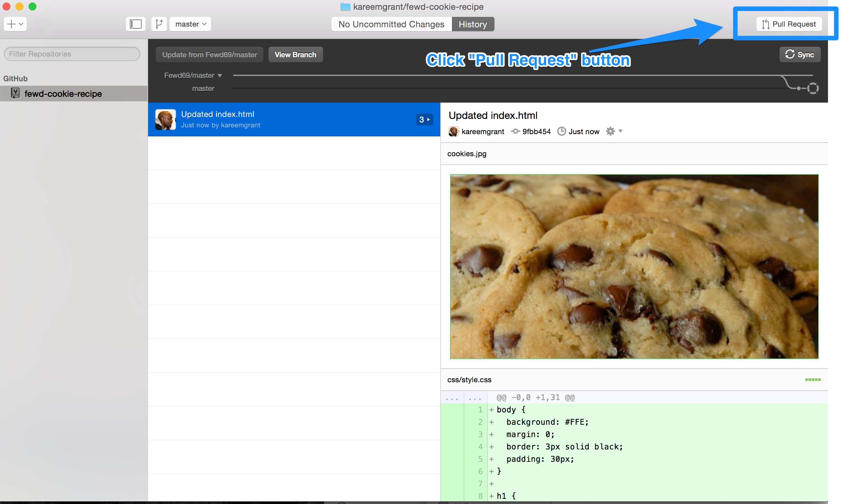Switch to the History tab
The image size is (852, 504).
coord(472,24)
